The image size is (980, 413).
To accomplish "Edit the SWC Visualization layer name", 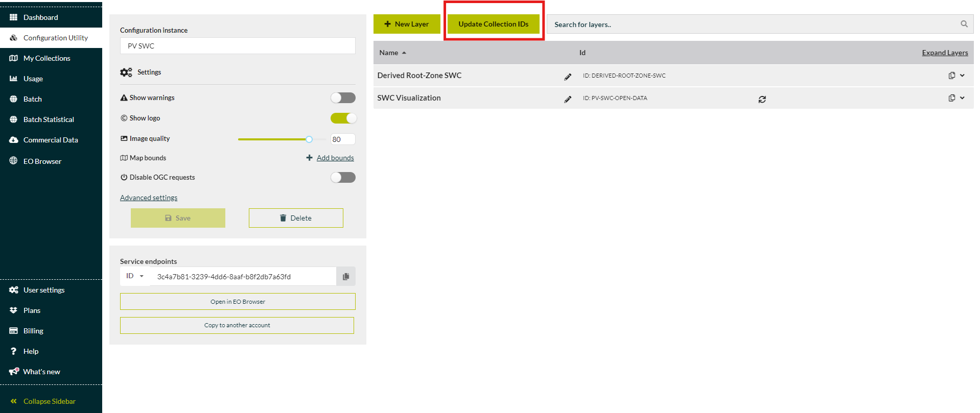I will (x=568, y=100).
